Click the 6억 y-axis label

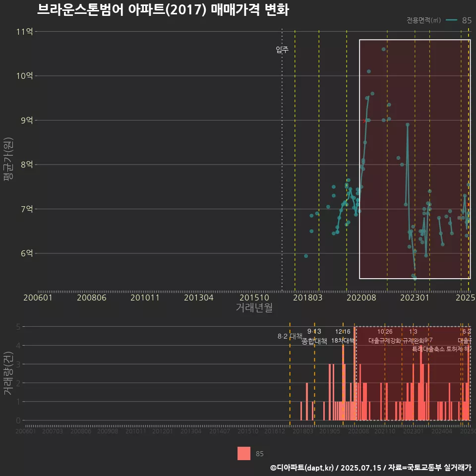tap(27, 253)
